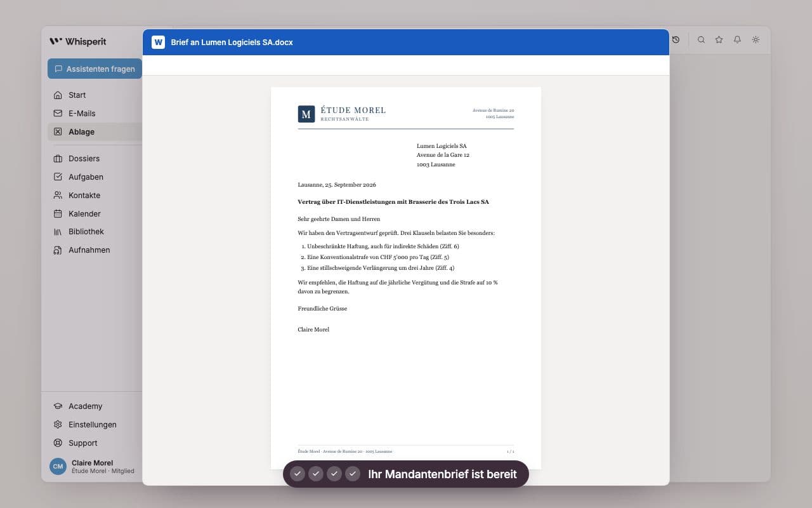Click the first checkmark step circle
This screenshot has height=508, width=812.
(298, 474)
